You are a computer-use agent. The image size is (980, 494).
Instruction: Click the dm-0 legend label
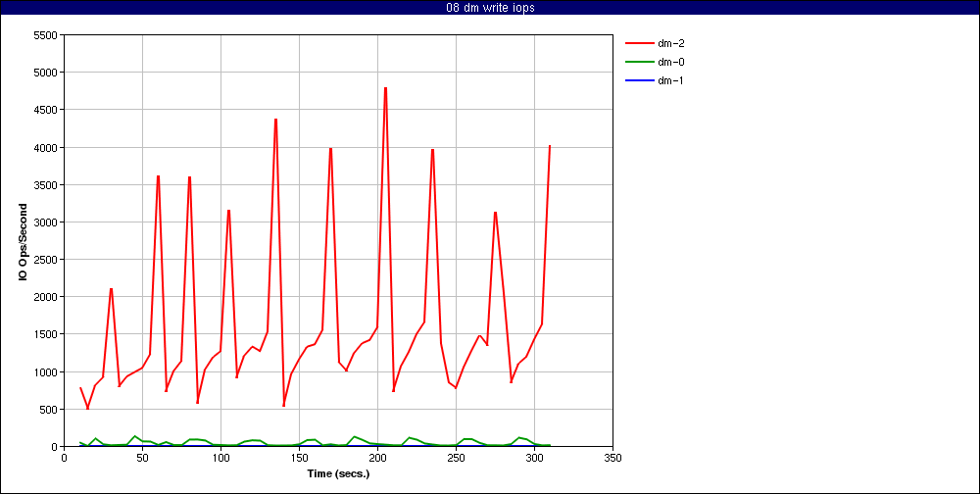pyautogui.click(x=670, y=62)
